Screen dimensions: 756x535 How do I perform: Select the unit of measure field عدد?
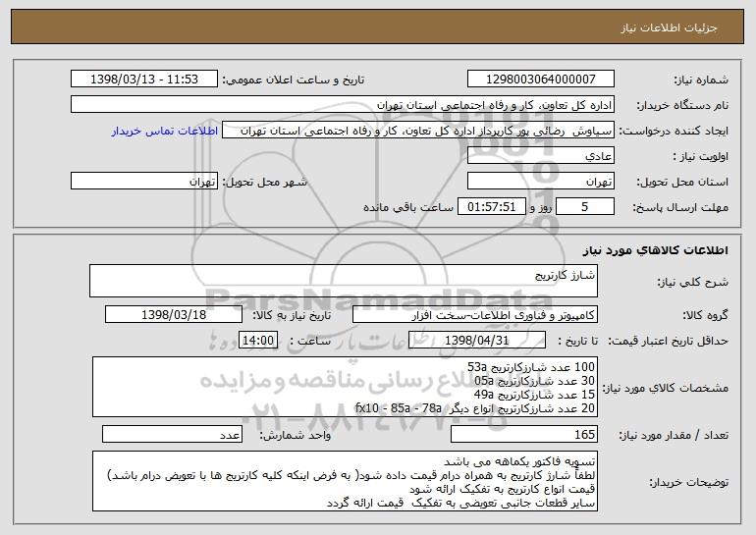pyautogui.click(x=172, y=434)
